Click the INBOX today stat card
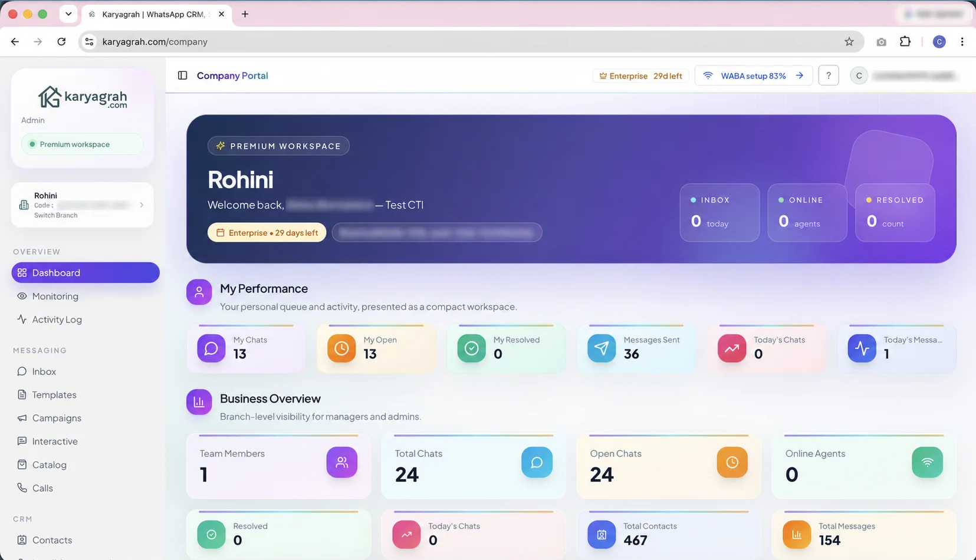This screenshot has height=560, width=976. point(719,212)
